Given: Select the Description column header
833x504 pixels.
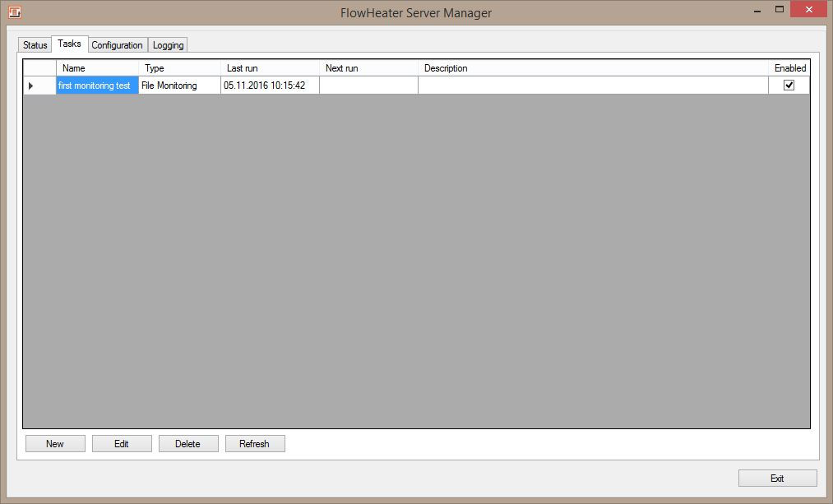Looking at the screenshot, I should 592,68.
